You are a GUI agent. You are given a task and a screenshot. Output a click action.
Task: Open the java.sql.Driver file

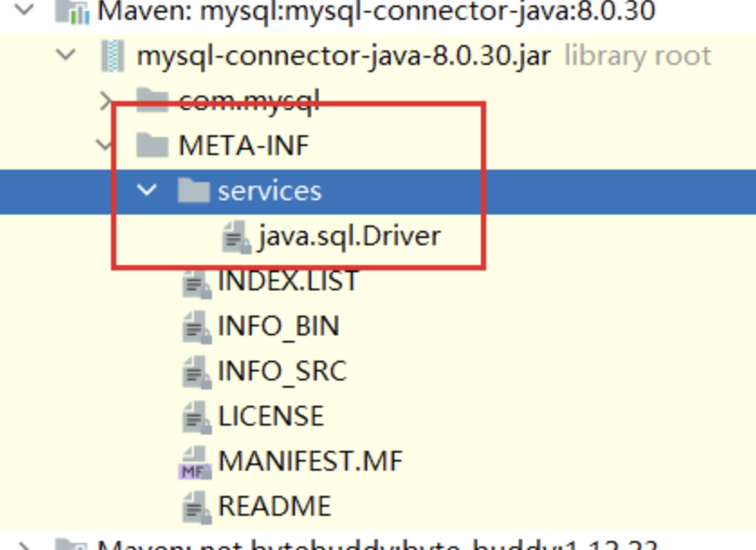pos(349,236)
